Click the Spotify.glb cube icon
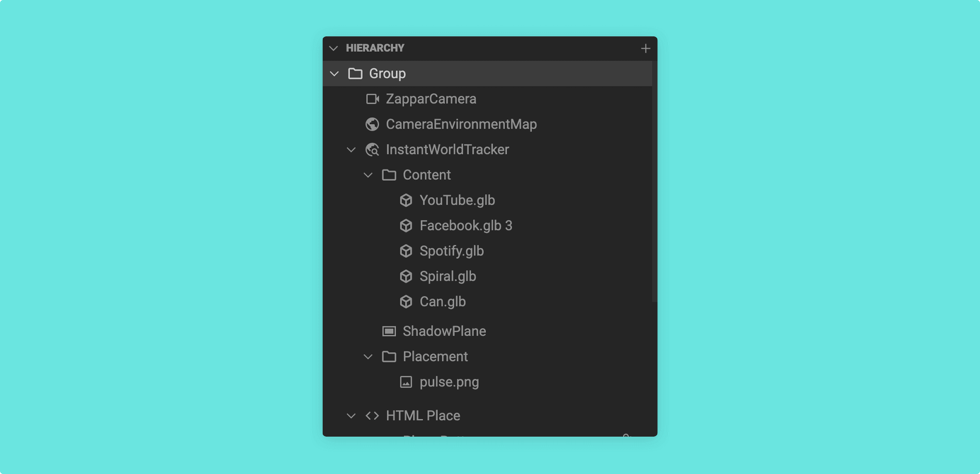The image size is (980, 474). (406, 251)
